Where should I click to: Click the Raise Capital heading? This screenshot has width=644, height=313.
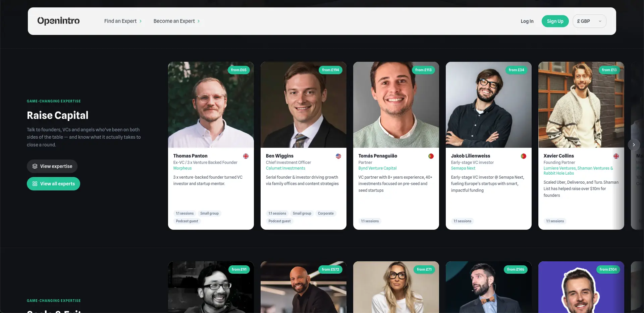[58, 115]
